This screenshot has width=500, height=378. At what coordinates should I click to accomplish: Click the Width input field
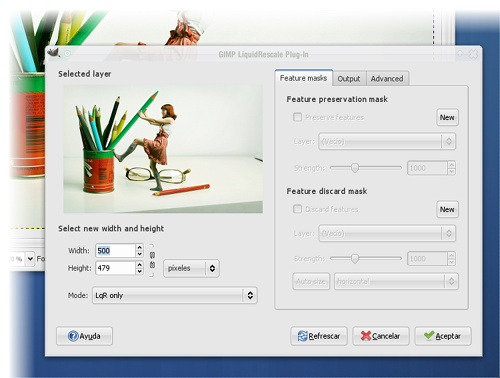pyautogui.click(x=115, y=251)
